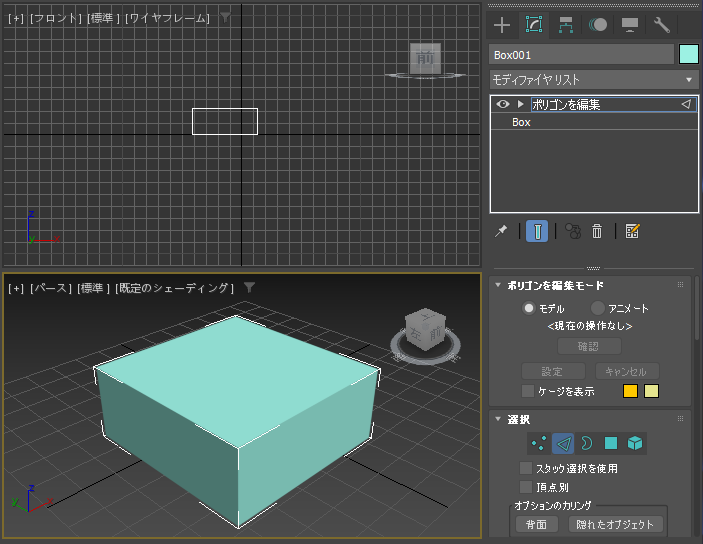703x544 pixels.
Task: Click Make Unique icon
Action: (573, 231)
